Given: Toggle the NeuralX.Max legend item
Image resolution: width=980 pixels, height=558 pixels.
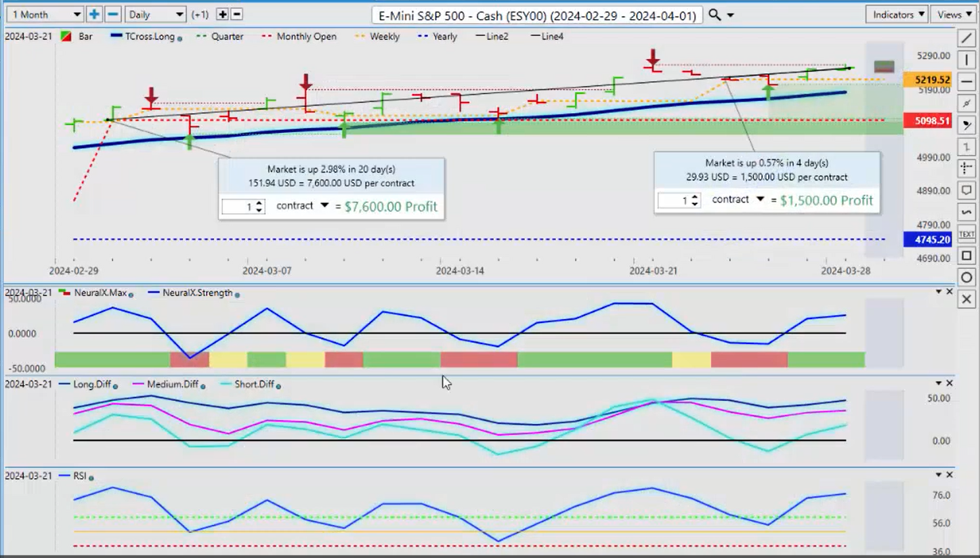Looking at the screenshot, I should click(x=96, y=293).
